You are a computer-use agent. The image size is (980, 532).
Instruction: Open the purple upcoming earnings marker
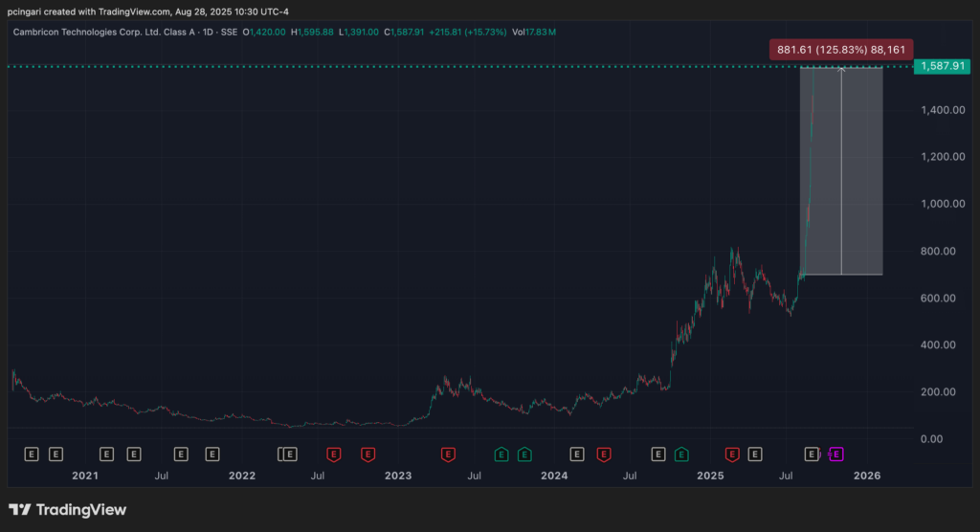click(x=836, y=454)
